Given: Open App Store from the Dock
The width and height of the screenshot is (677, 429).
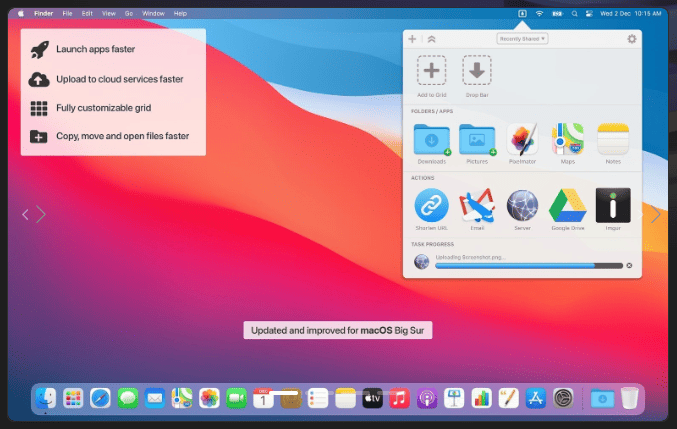Looking at the screenshot, I should tap(535, 398).
